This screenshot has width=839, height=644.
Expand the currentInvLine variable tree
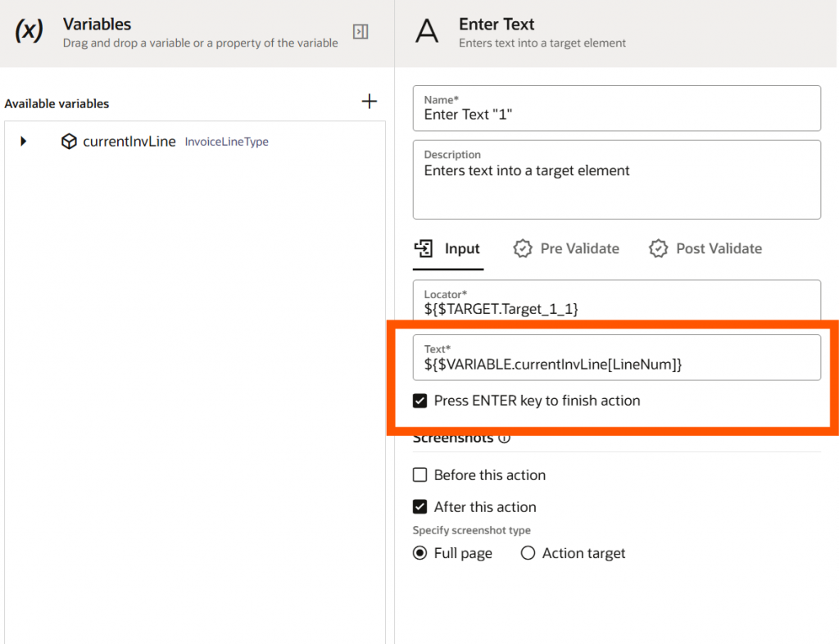click(x=24, y=142)
